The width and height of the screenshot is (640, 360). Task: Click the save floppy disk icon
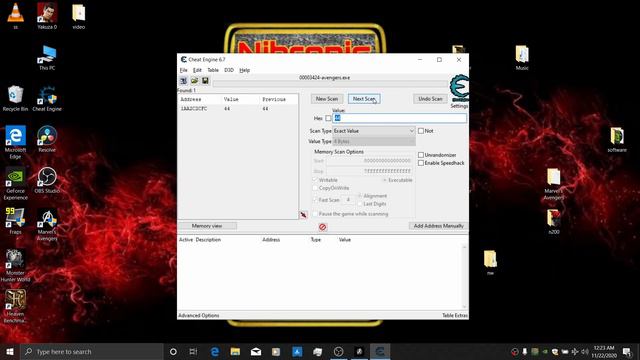click(x=205, y=81)
